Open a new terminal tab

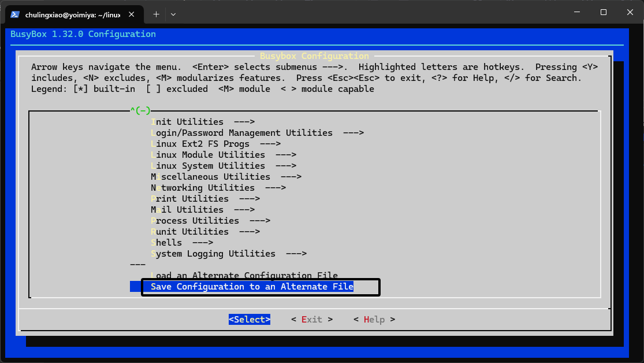(x=156, y=14)
